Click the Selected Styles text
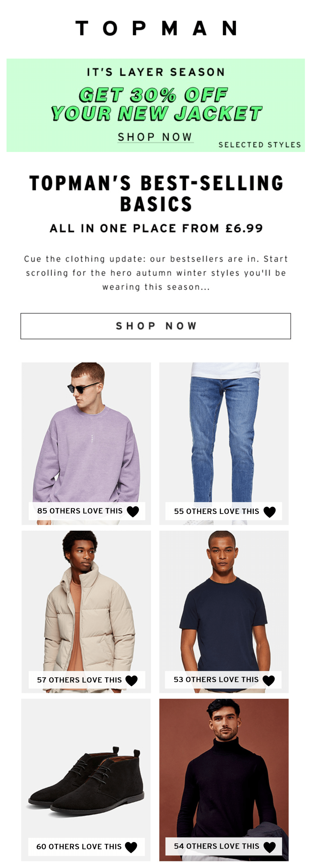The width and height of the screenshot is (311, 868). point(259,145)
